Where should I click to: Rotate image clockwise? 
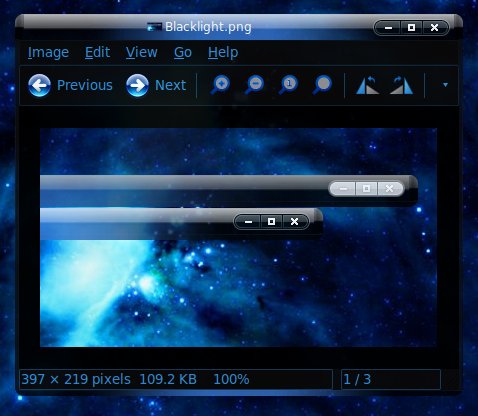coord(401,85)
